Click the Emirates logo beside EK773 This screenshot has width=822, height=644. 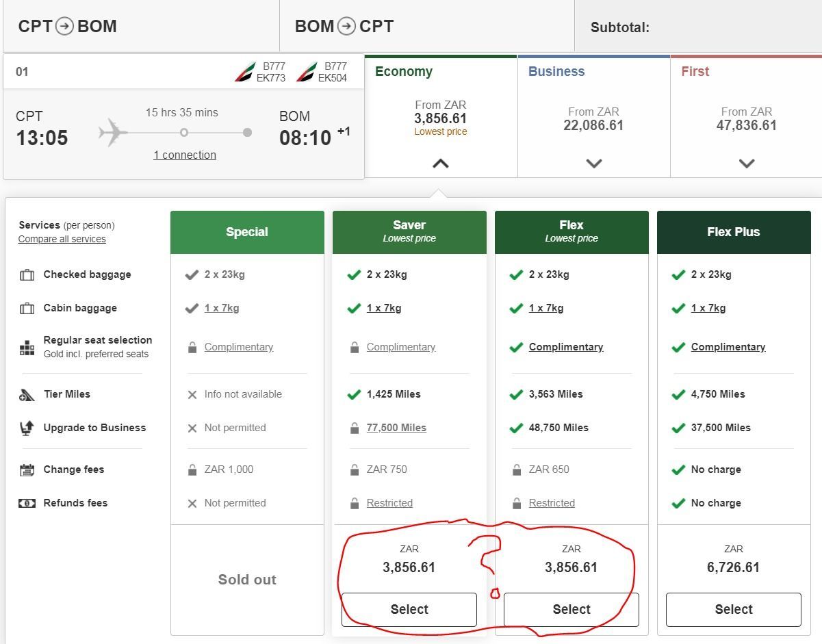(245, 72)
